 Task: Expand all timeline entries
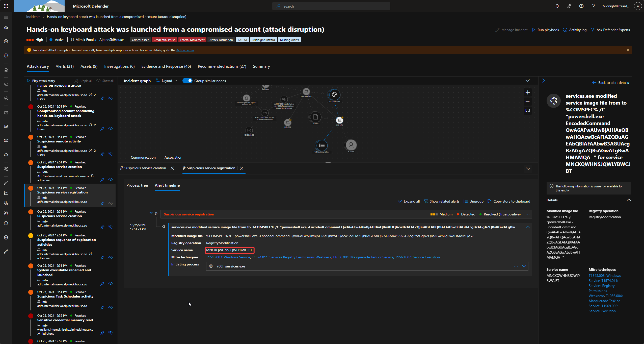(408, 201)
